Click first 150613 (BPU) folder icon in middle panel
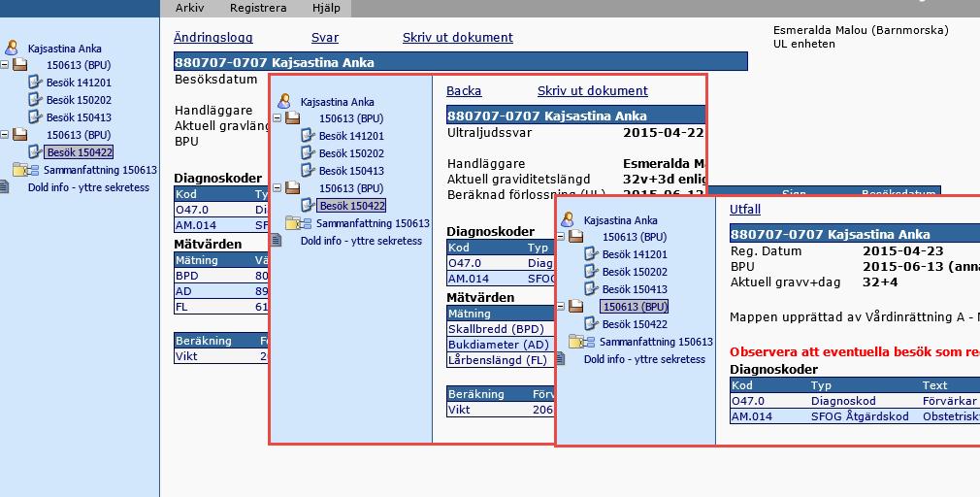The height and width of the screenshot is (497, 980). [292, 118]
